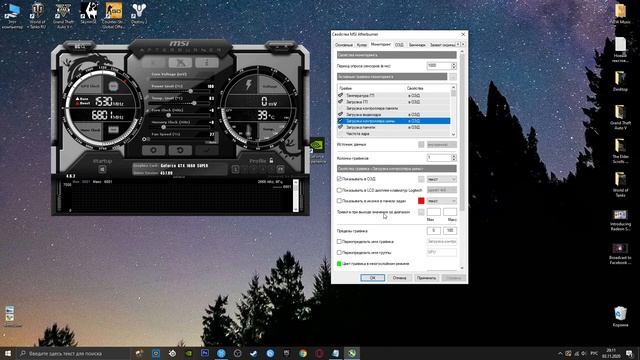
Task: Adjust sensor polling period spinner arrows
Action: pos(454,66)
